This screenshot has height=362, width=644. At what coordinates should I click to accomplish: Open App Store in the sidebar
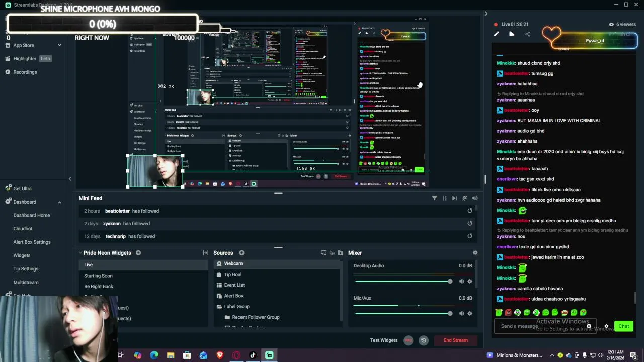click(24, 45)
